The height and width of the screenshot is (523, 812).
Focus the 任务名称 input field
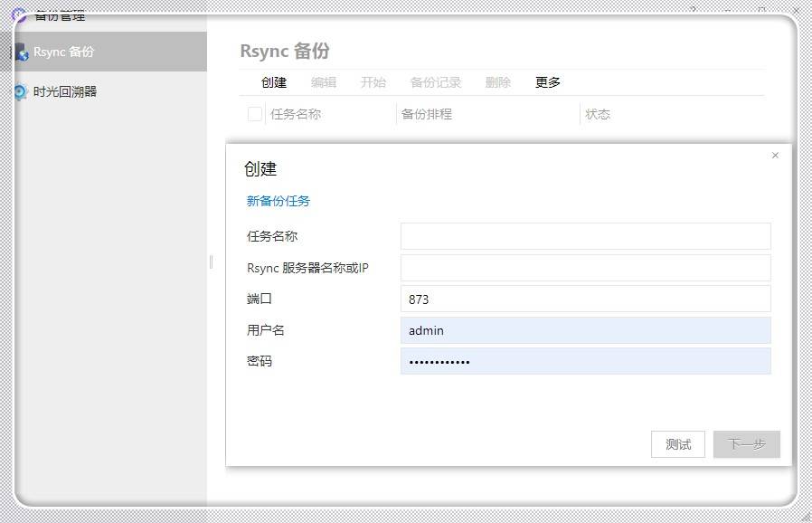[585, 236]
